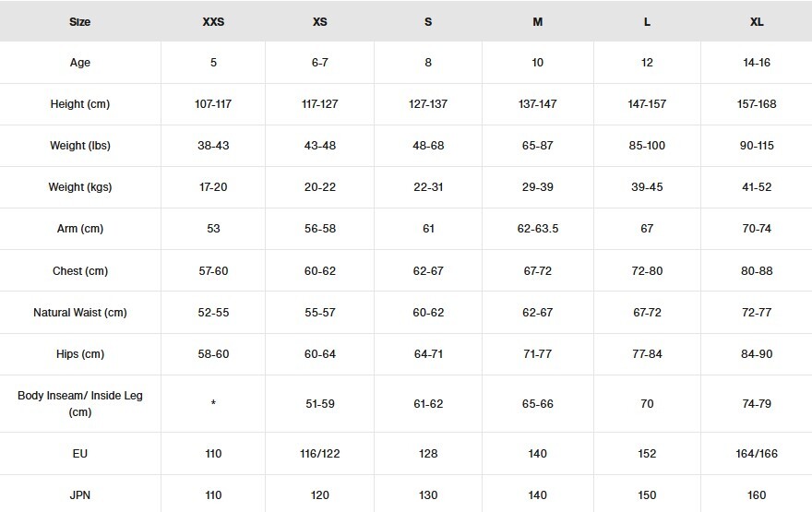
Task: Select the 55-57 natural waist cell
Action: point(320,313)
